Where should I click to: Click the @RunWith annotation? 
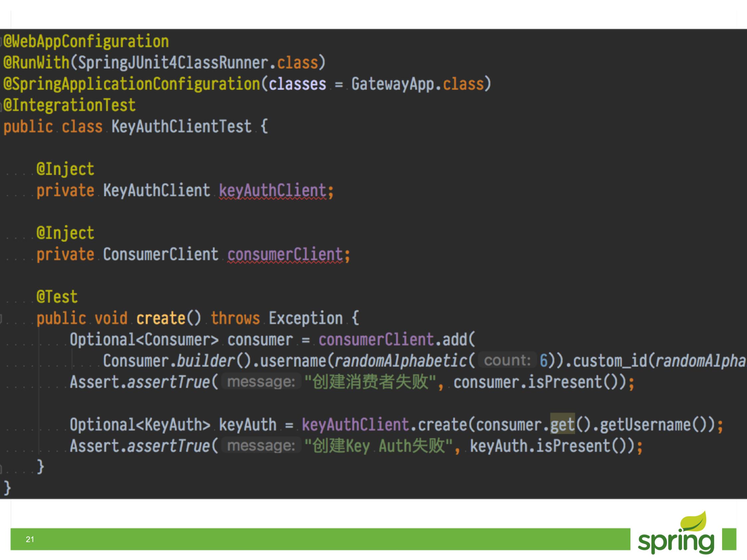click(x=36, y=63)
